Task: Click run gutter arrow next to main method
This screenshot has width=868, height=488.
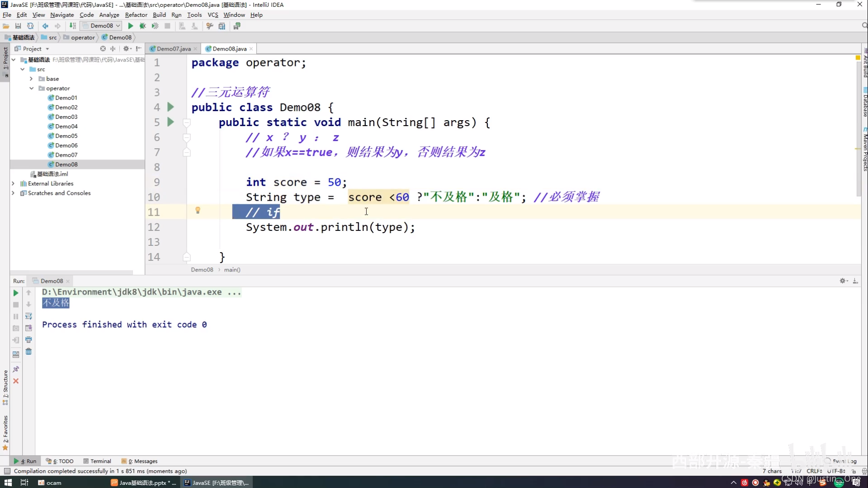Action: [x=170, y=122]
